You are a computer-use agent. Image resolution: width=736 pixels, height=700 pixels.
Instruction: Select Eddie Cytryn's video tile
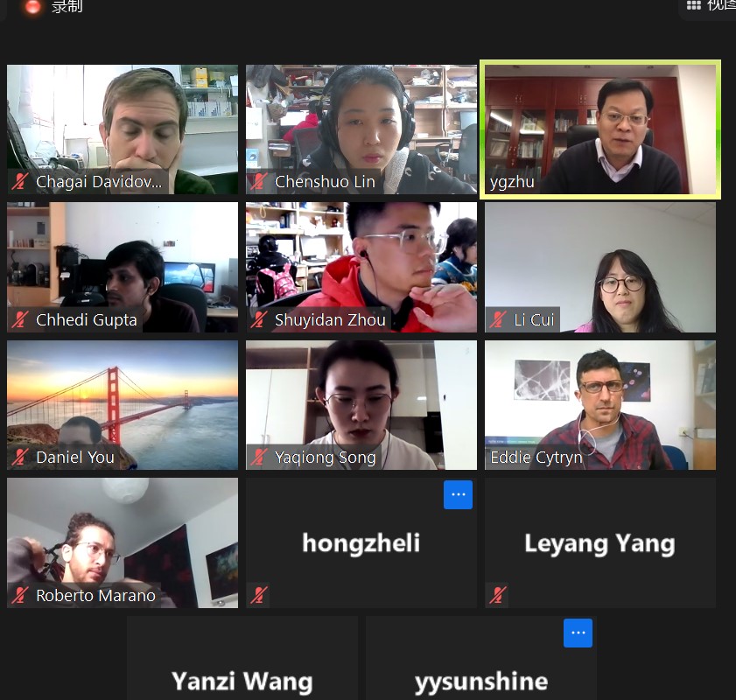click(600, 405)
